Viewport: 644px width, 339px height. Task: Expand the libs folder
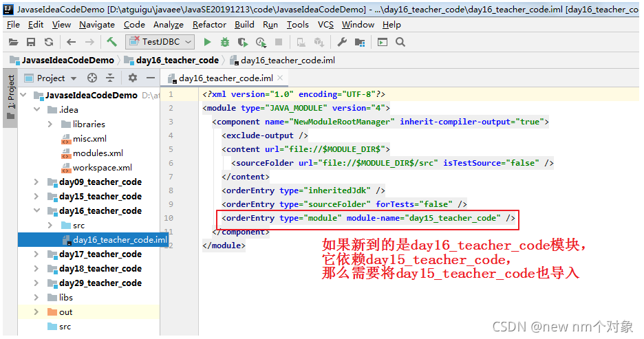pyautogui.click(x=36, y=297)
